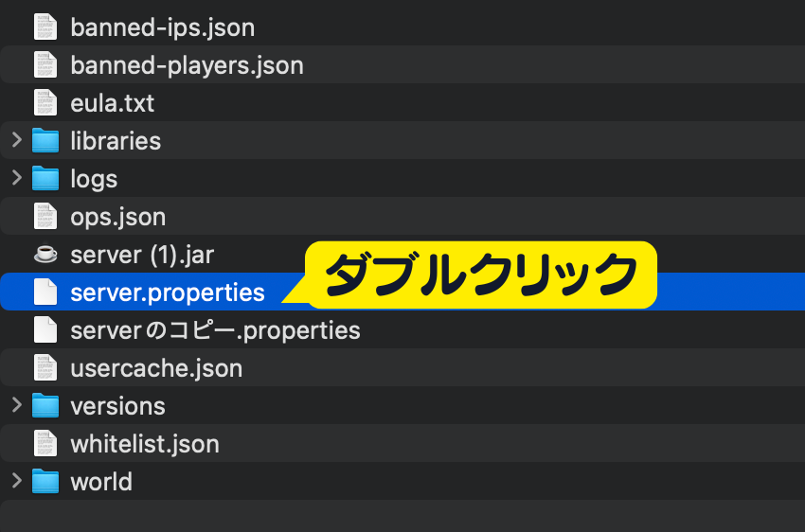Click the highlighted server.properties name
The image size is (805, 532).
(x=168, y=293)
